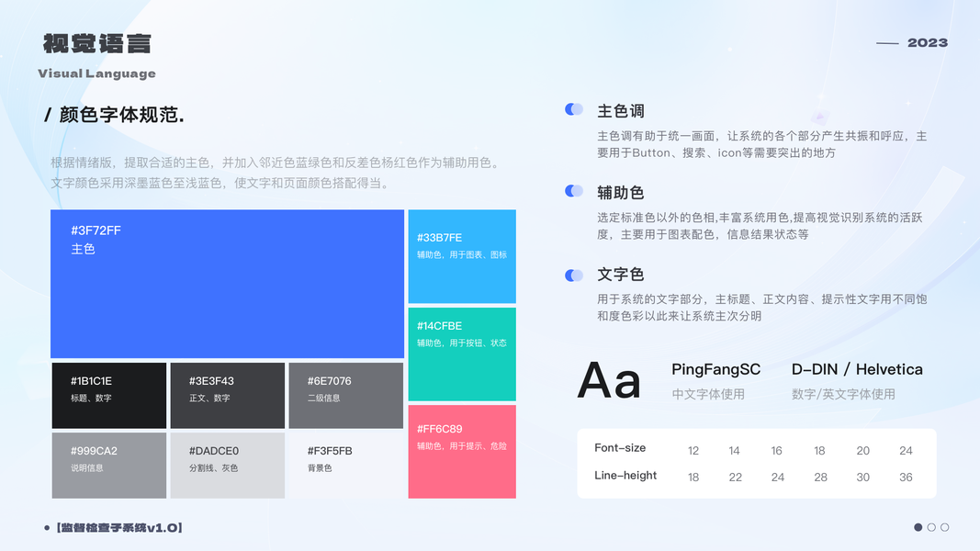Select the #999CA2 description swatch
980x551 pixels.
[x=108, y=466]
